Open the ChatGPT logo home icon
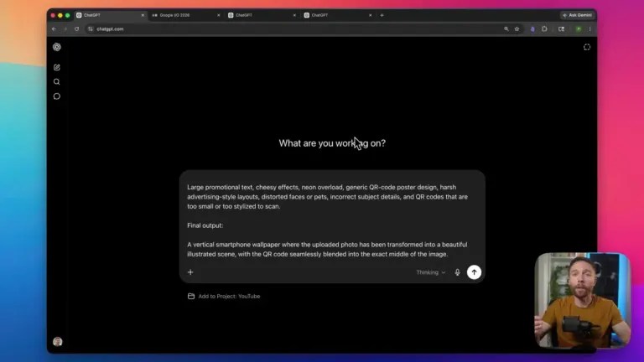 tap(57, 47)
